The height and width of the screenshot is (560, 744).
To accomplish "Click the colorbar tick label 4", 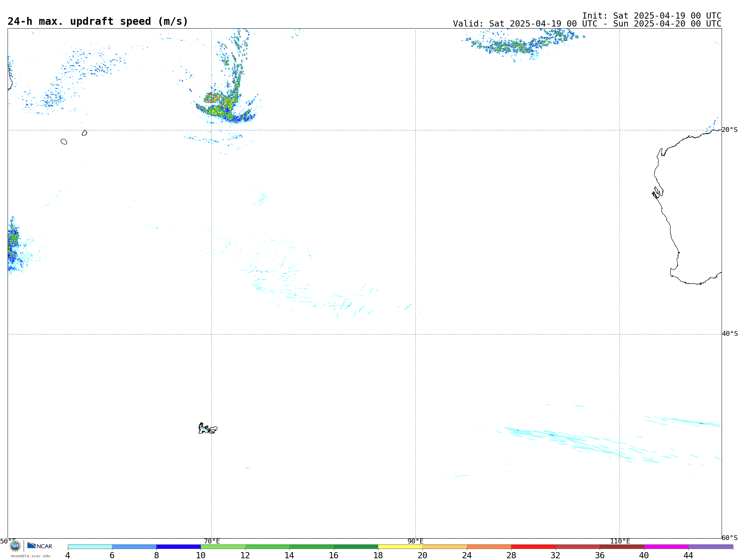I will click(68, 556).
